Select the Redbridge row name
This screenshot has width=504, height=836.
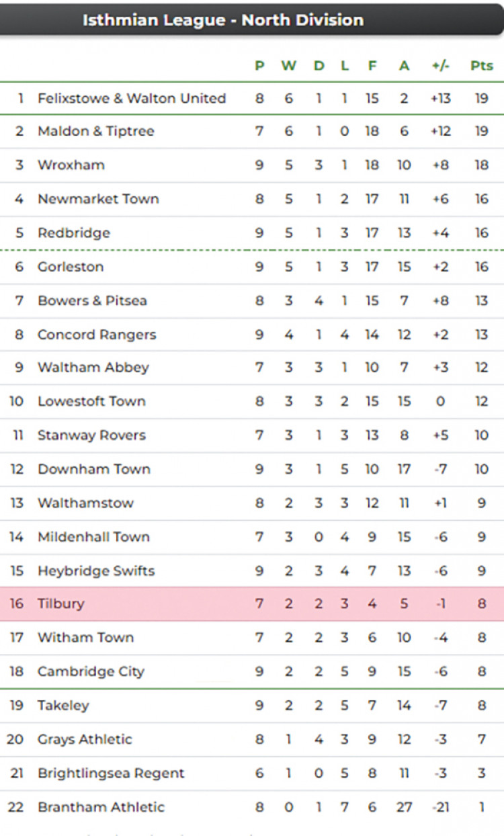click(74, 233)
